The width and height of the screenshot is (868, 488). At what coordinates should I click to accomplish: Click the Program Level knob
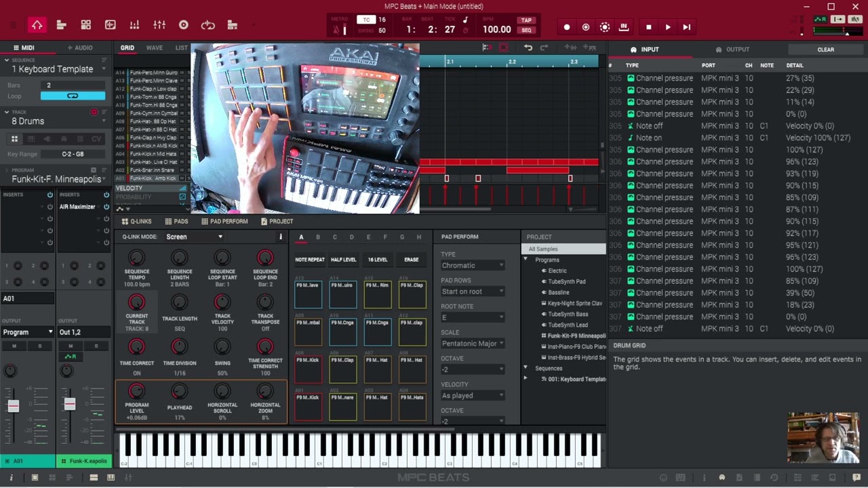click(x=136, y=390)
